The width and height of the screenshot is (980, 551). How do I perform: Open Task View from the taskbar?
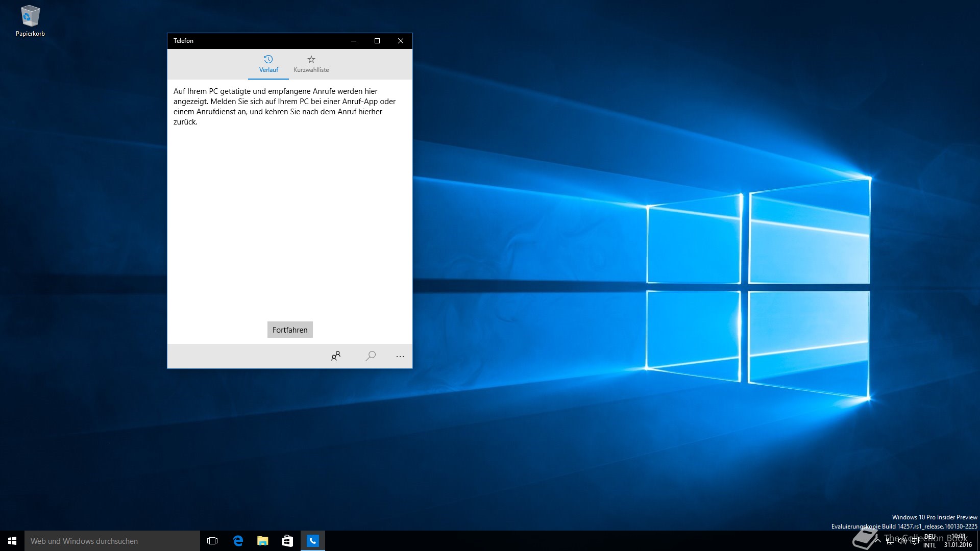tap(212, 541)
